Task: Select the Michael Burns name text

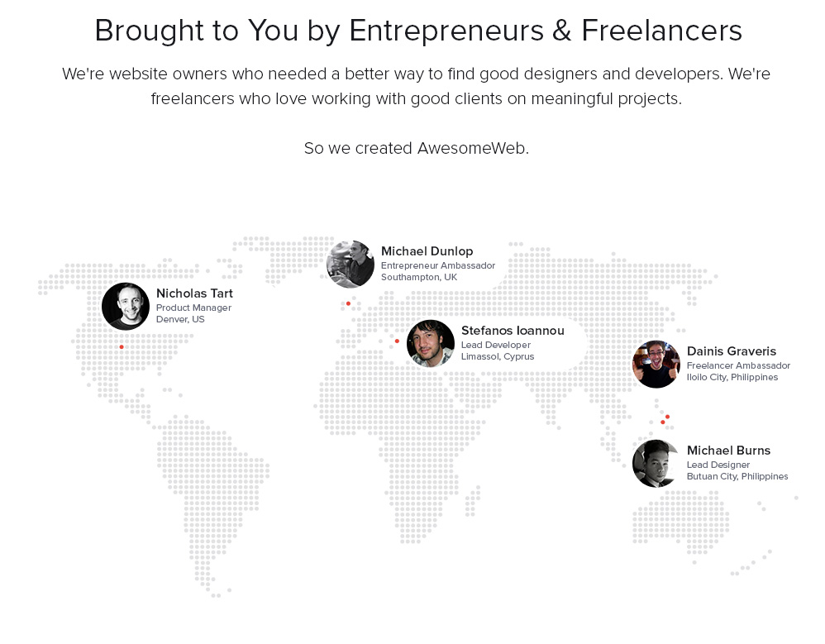Action: 728,451
